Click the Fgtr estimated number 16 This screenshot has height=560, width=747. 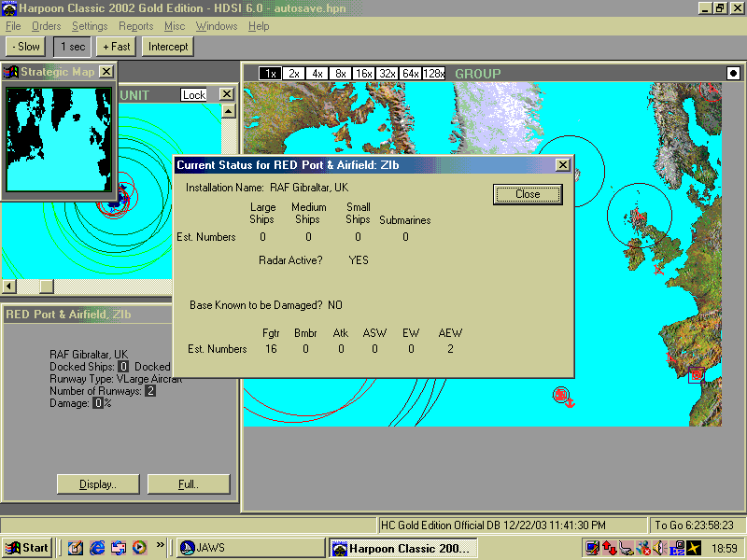(271, 349)
